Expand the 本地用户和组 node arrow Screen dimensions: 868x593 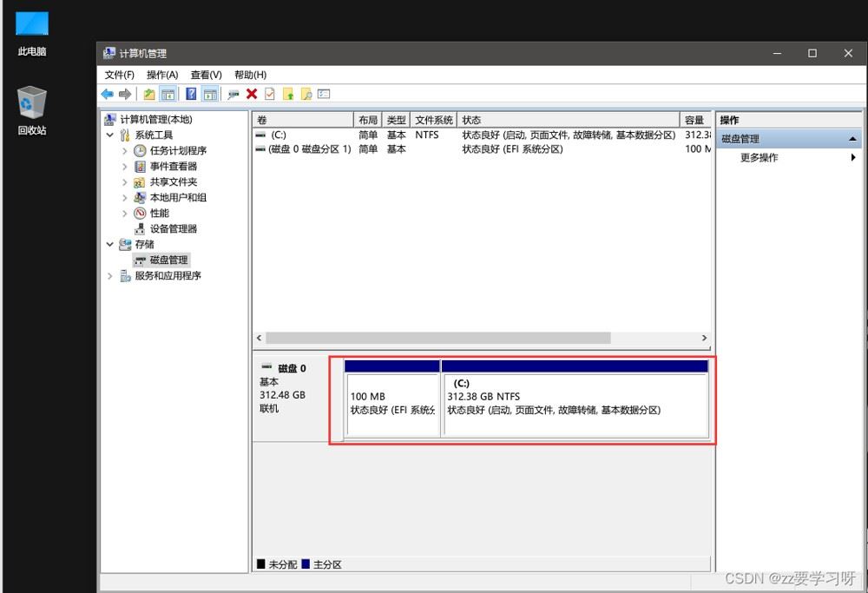124,197
